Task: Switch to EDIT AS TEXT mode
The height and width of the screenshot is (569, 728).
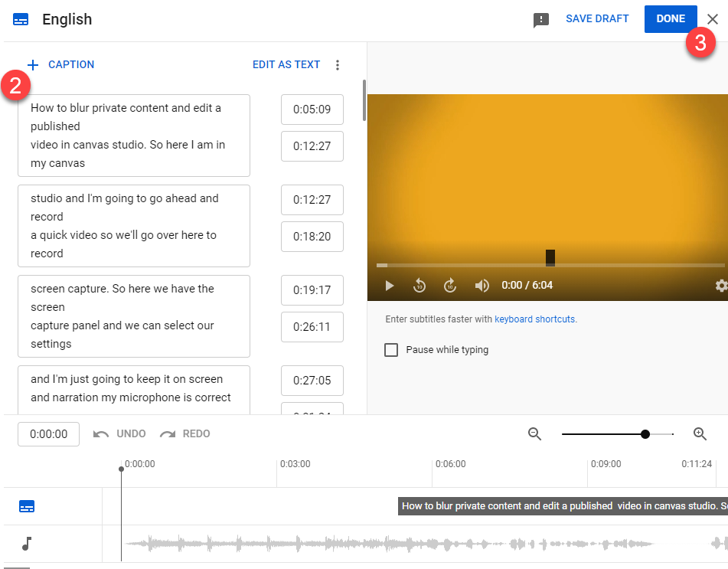Action: point(286,64)
